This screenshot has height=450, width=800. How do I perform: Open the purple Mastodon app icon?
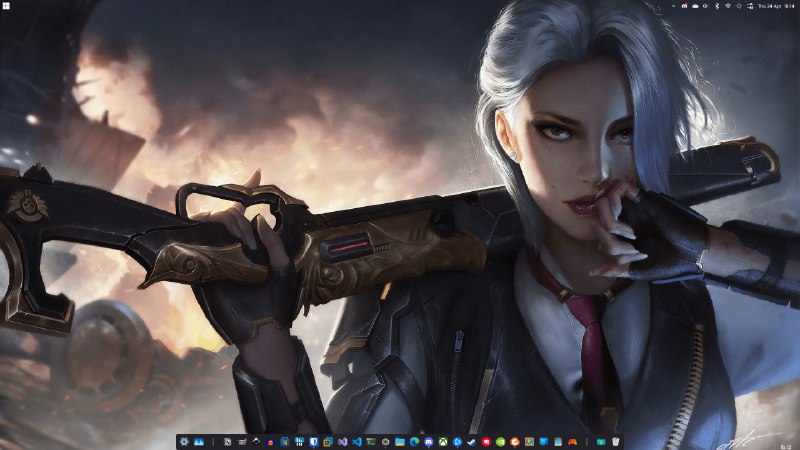point(428,442)
